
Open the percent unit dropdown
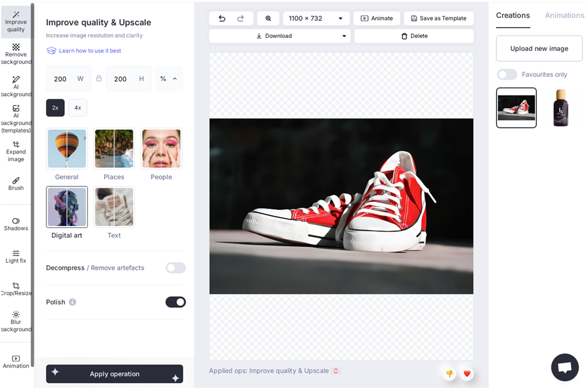coord(169,79)
